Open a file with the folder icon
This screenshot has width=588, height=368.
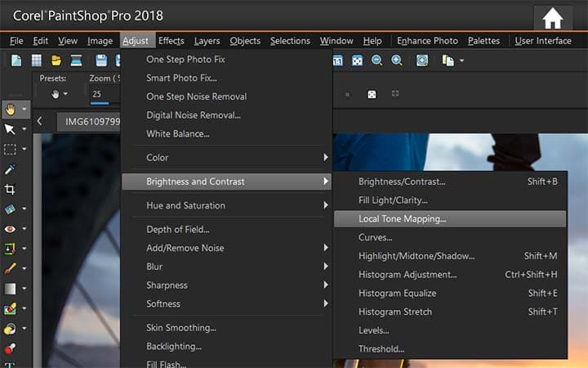tap(56, 61)
